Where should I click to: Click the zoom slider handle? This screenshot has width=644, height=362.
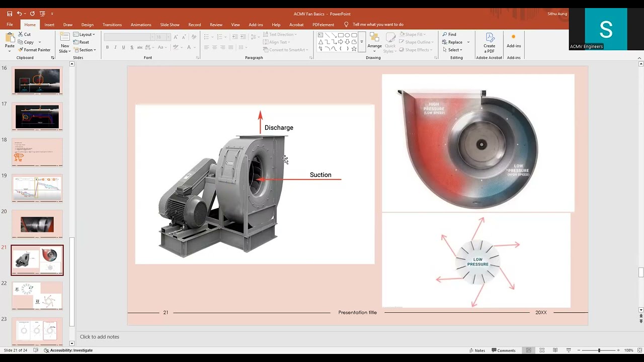point(599,350)
